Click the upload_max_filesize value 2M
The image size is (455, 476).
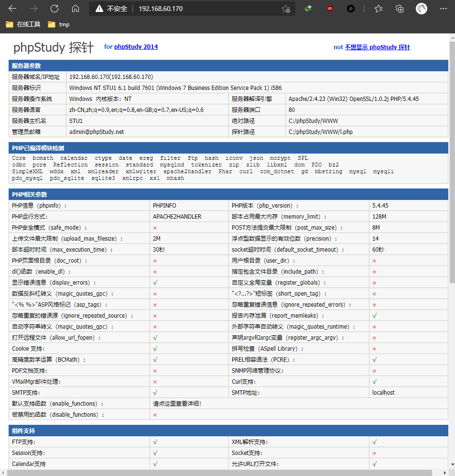(x=156, y=239)
